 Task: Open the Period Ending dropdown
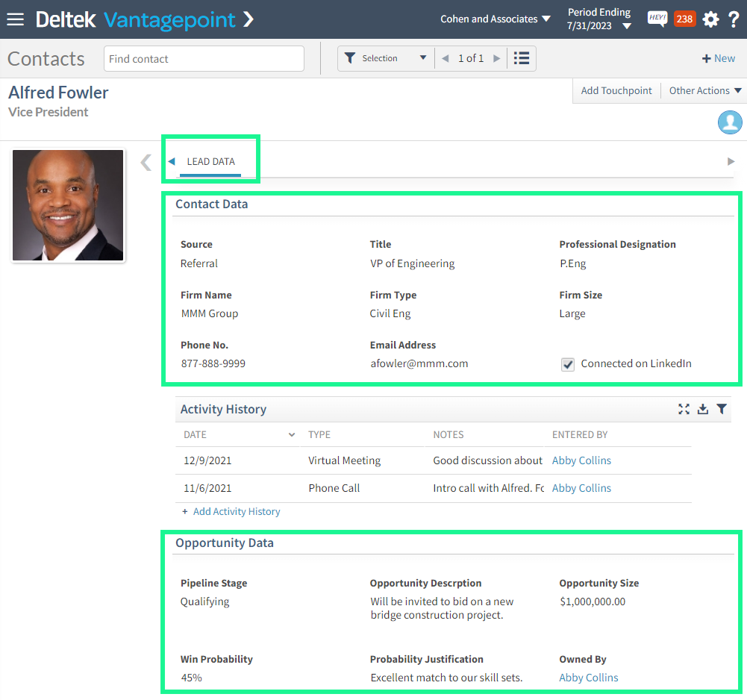pos(598,19)
